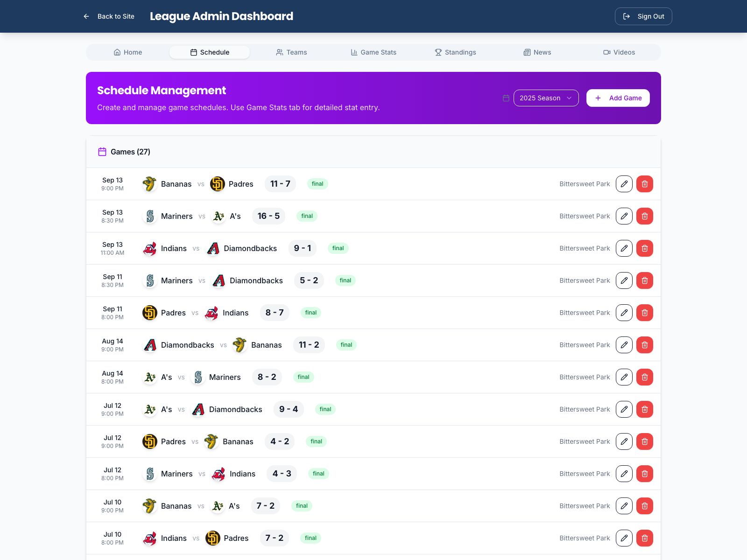Click the back arrow next to Back to Site
The image size is (747, 560).
[86, 16]
